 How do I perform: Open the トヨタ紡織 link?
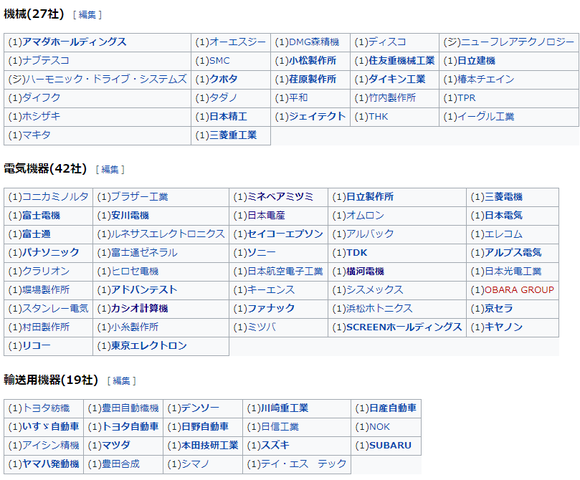tap(46, 408)
